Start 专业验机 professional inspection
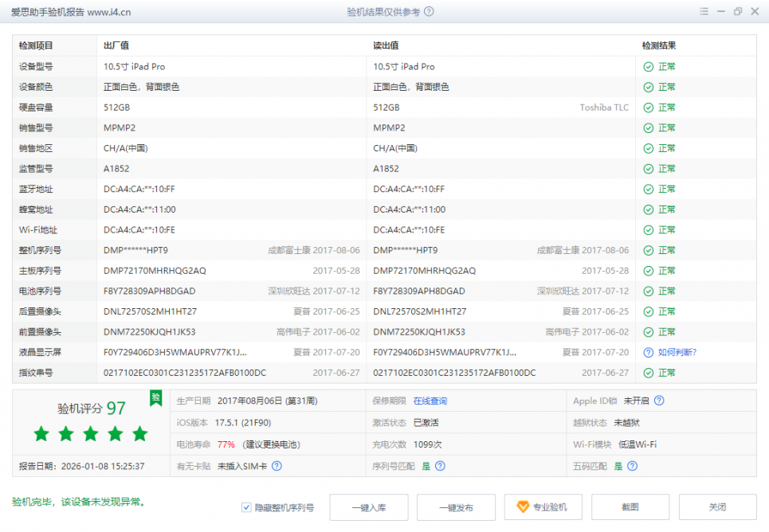 (x=543, y=507)
